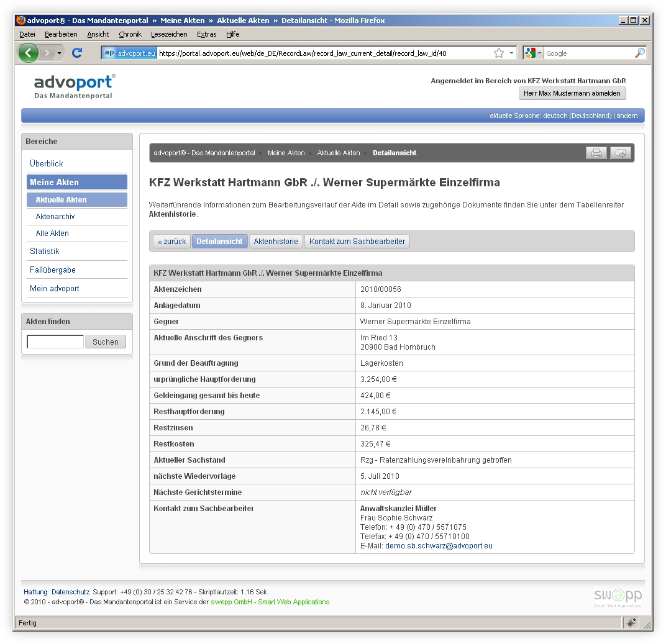666x644 pixels.
Task: Click the window resize grip in status bar
Action: click(x=647, y=625)
